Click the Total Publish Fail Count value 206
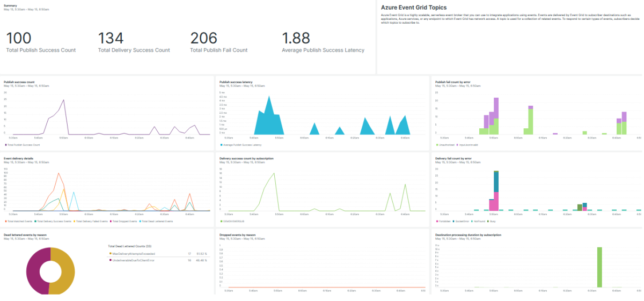This screenshot has height=301, width=644. pyautogui.click(x=204, y=38)
